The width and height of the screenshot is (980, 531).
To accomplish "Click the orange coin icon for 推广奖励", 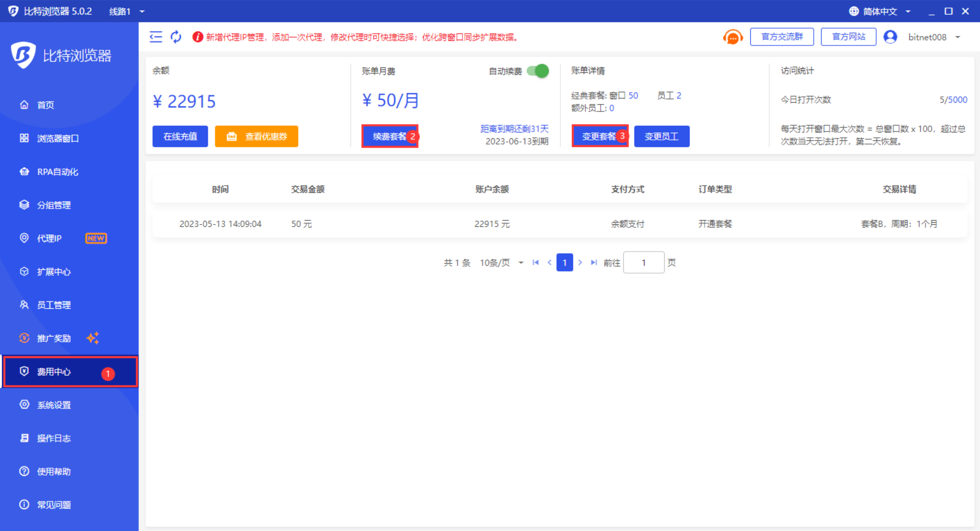I will [24, 338].
